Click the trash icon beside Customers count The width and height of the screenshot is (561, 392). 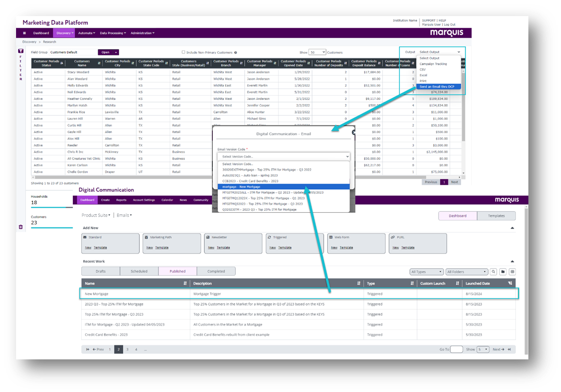point(21,227)
